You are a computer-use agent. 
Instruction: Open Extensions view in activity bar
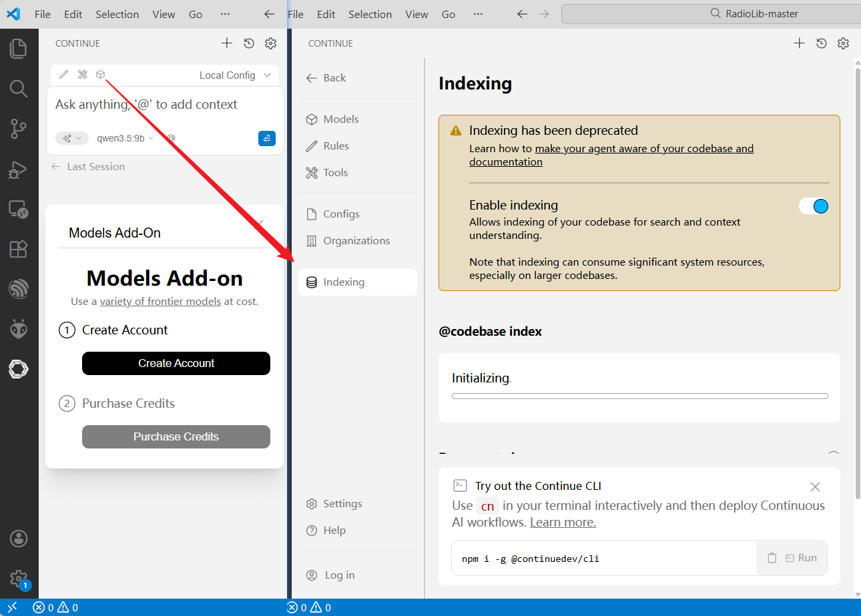(19, 249)
